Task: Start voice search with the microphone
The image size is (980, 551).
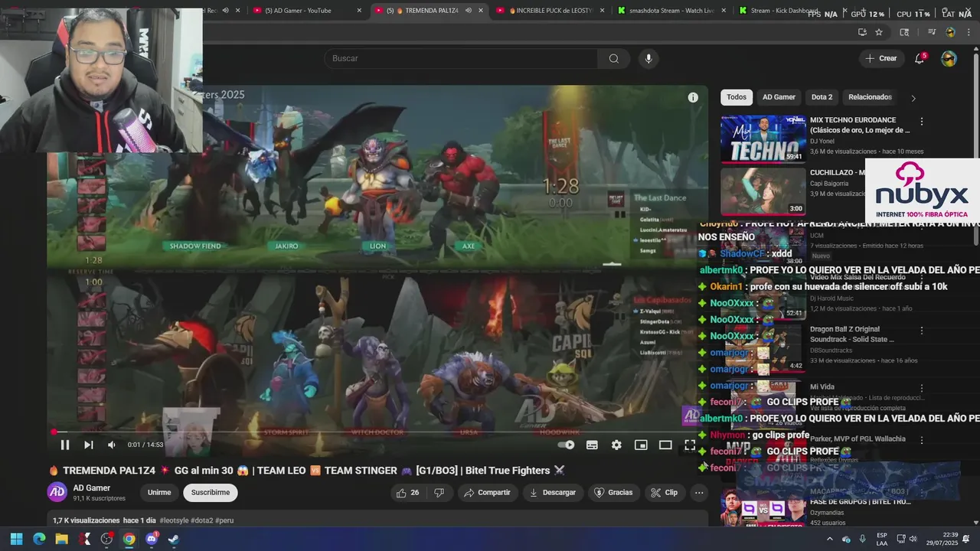Action: coord(648,58)
